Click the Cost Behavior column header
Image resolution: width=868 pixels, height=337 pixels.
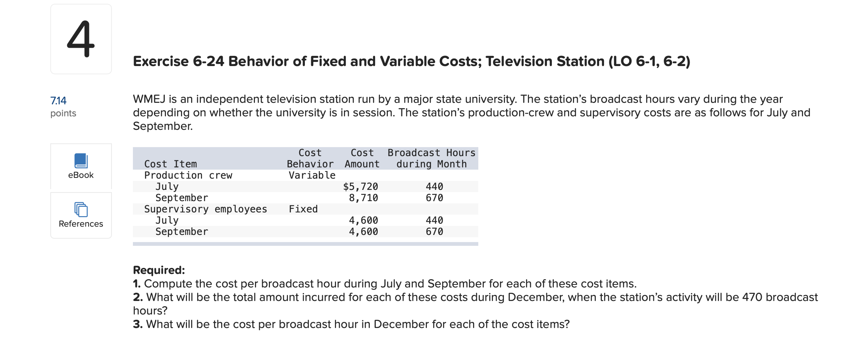[310, 158]
